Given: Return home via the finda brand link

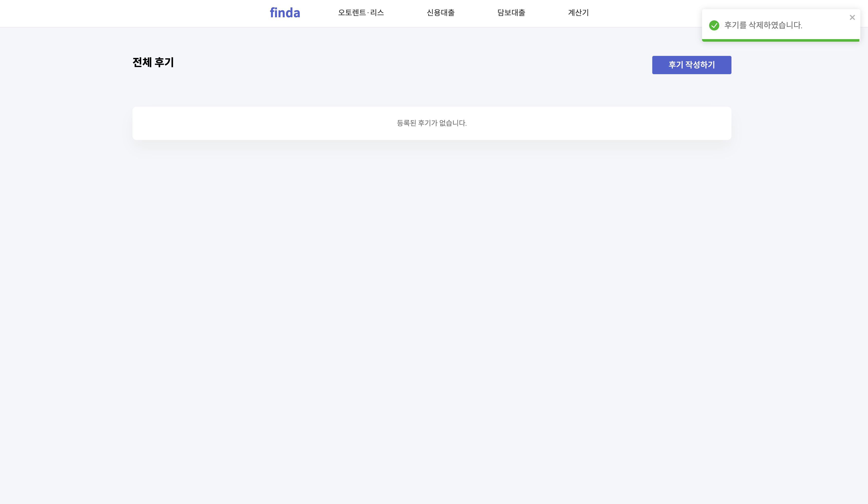Looking at the screenshot, I should (x=285, y=13).
